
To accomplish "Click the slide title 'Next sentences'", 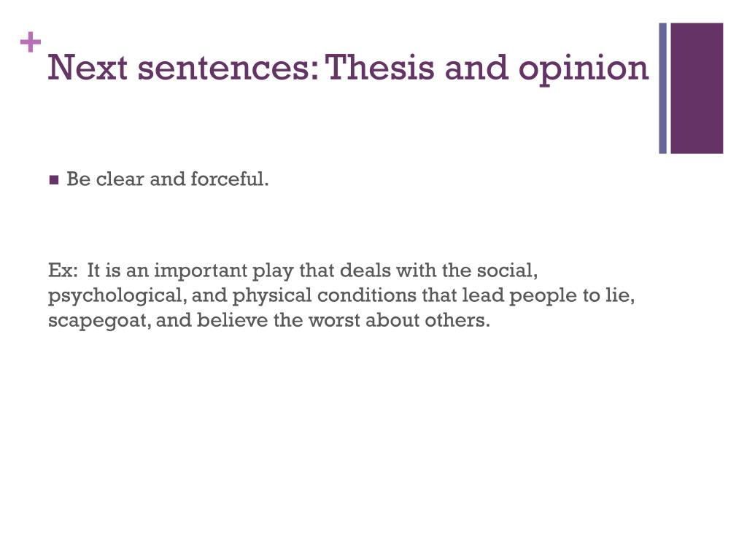I will [x=183, y=67].
